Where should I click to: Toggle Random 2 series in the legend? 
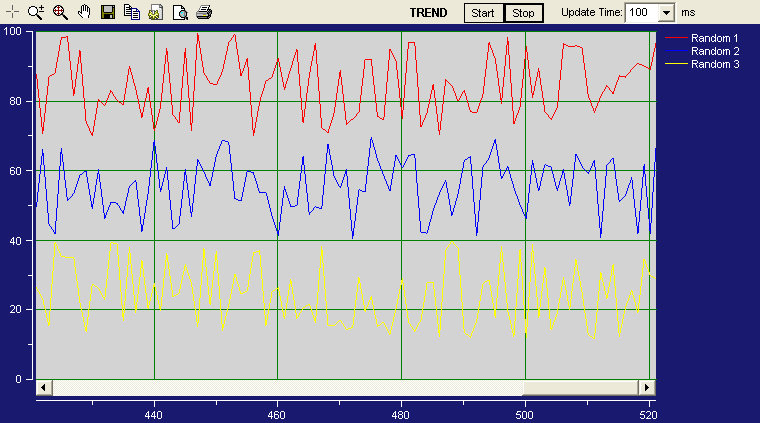714,51
